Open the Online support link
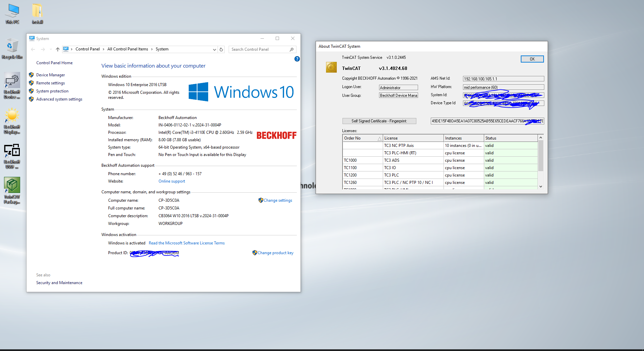Viewport: 644px width, 351px height. click(x=172, y=181)
